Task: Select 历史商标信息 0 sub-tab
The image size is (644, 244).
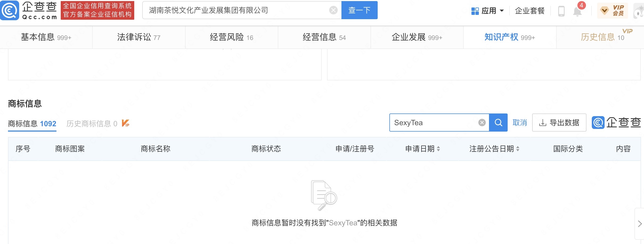Action: (x=92, y=124)
